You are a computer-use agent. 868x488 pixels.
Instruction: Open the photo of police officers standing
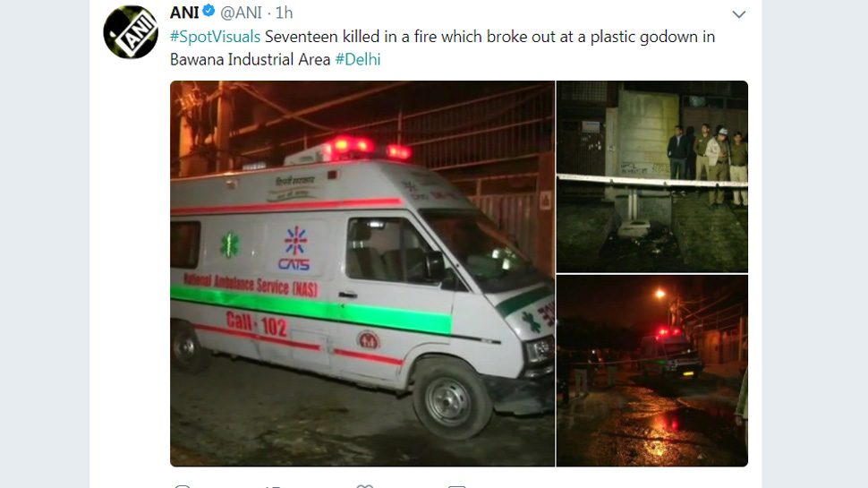pos(652,176)
